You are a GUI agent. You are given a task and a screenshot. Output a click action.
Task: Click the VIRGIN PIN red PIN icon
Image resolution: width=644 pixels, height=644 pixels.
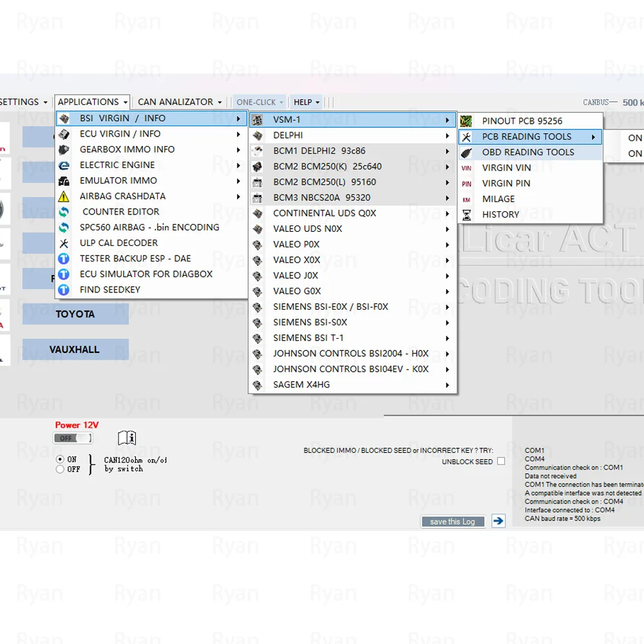point(466,184)
